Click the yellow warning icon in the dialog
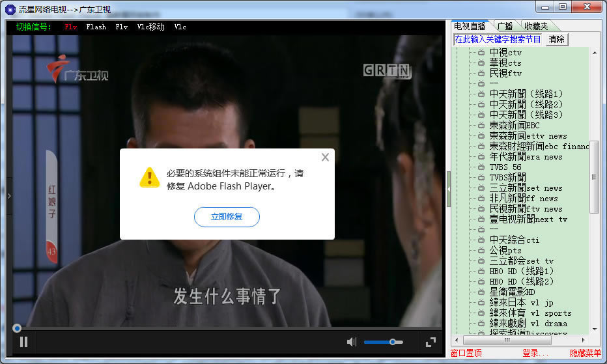This screenshot has width=607, height=364. point(149,177)
